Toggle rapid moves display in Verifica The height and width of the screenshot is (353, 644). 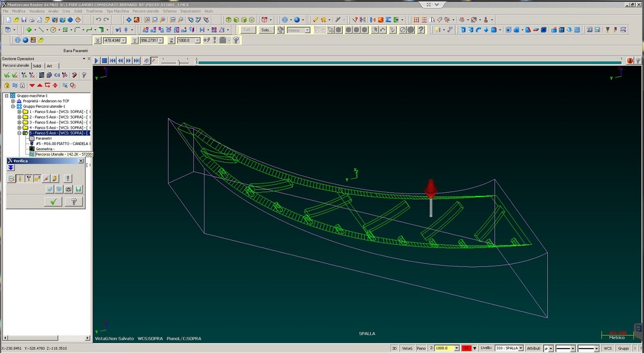[x=37, y=178]
